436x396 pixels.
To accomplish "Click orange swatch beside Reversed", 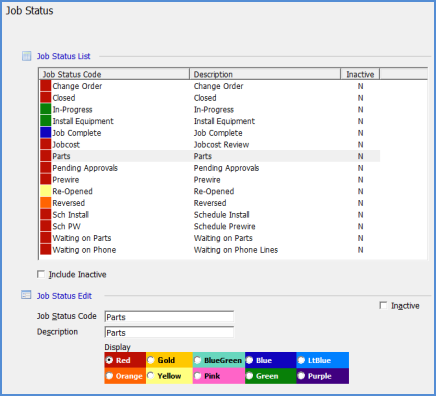I will point(45,203).
